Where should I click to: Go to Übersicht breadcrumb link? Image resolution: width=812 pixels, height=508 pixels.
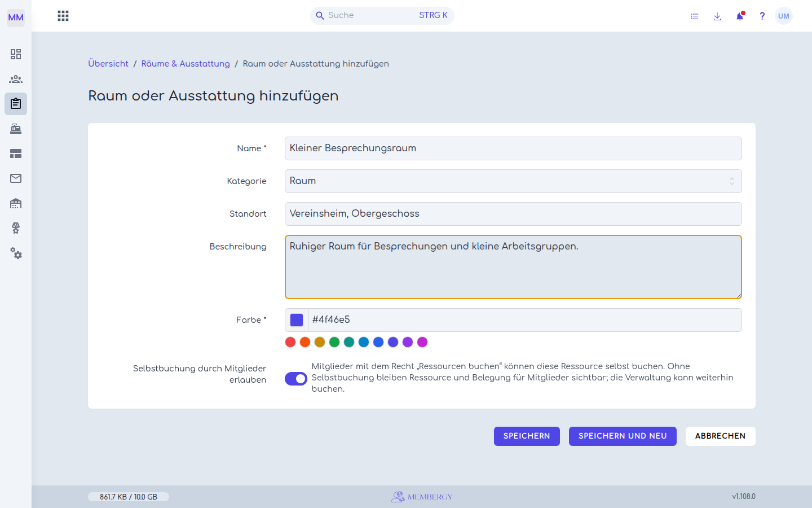(108, 64)
